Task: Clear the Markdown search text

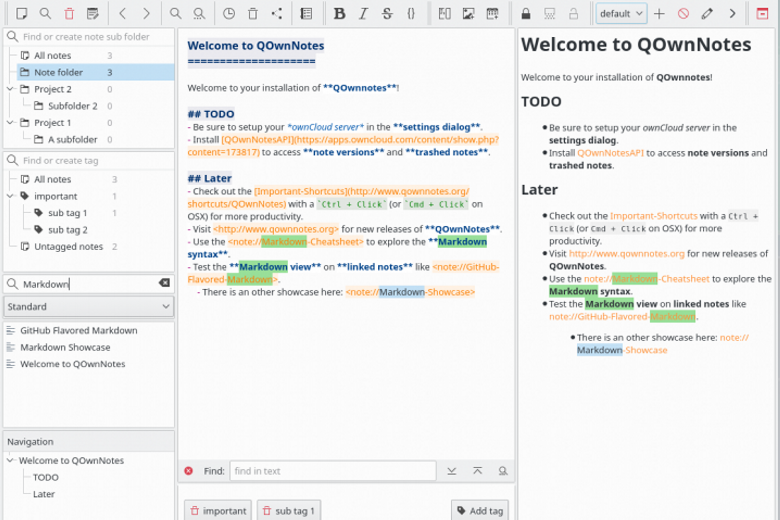Action: click(x=164, y=283)
